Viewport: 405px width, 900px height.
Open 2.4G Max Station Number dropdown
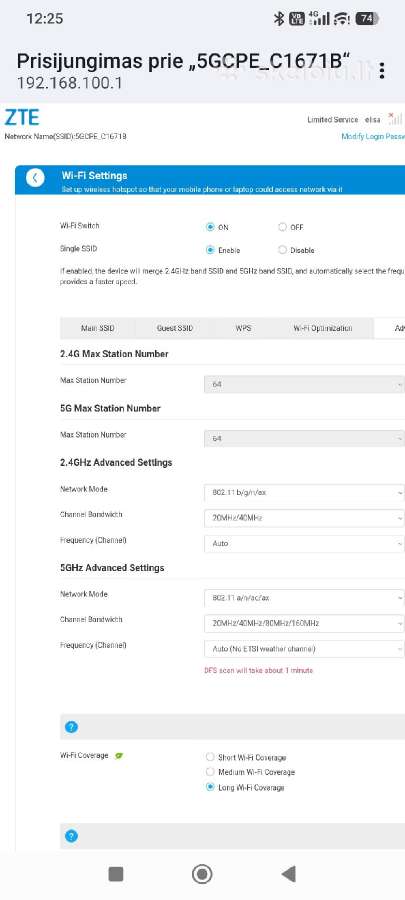[x=305, y=384]
